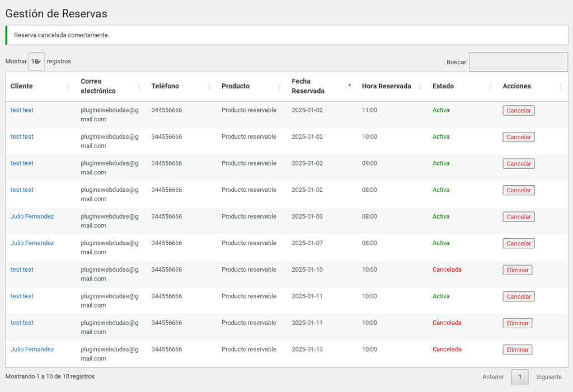This screenshot has width=573, height=392.
Task: Cancel the active 2025-01-11 reservation
Action: click(519, 296)
